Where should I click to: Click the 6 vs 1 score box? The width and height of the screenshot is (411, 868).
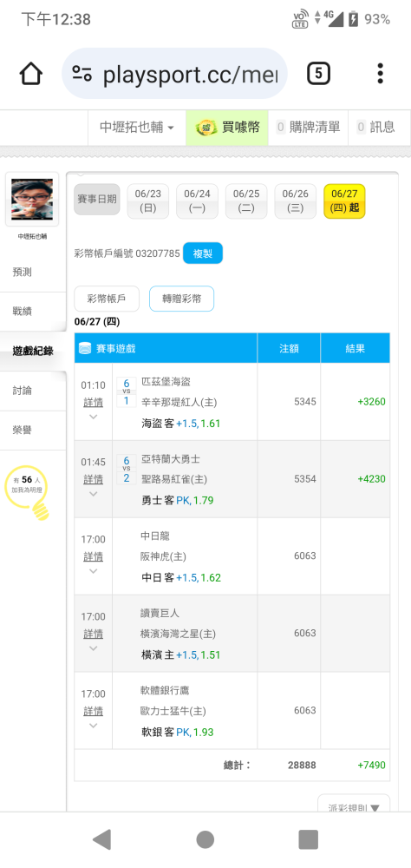click(126, 391)
